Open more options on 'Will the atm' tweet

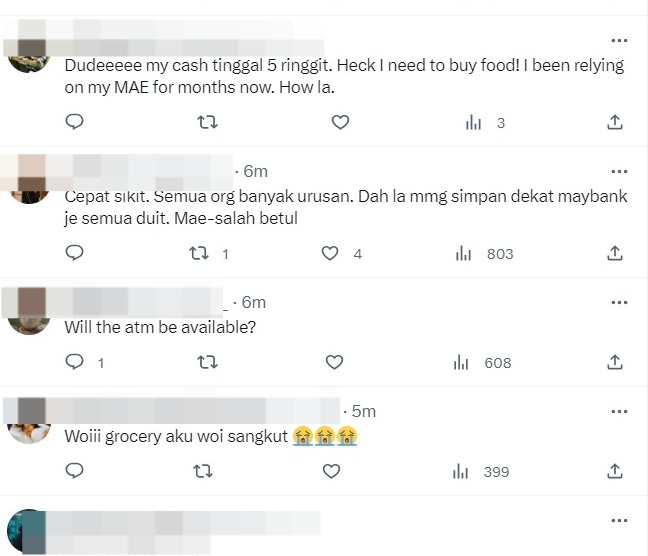[x=619, y=302]
